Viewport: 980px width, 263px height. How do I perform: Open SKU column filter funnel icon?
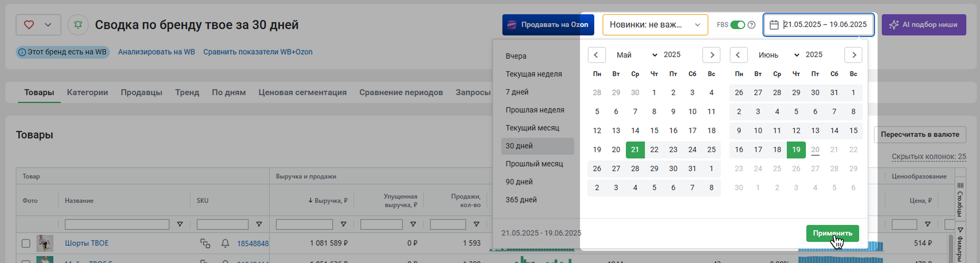[x=259, y=224]
